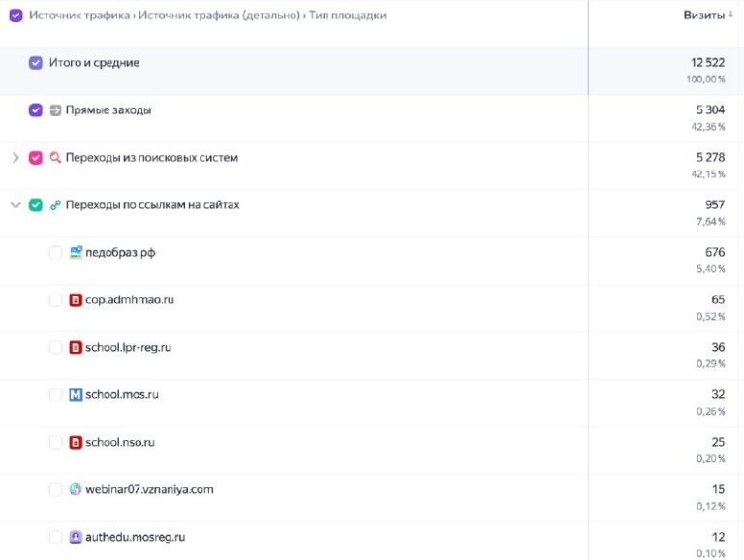Expand the Переходы из поисковых систем row

click(15, 158)
